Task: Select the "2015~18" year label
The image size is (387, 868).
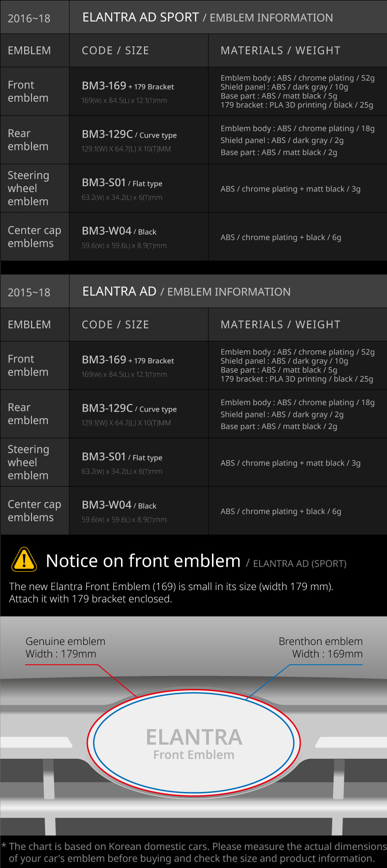Action: tap(29, 292)
